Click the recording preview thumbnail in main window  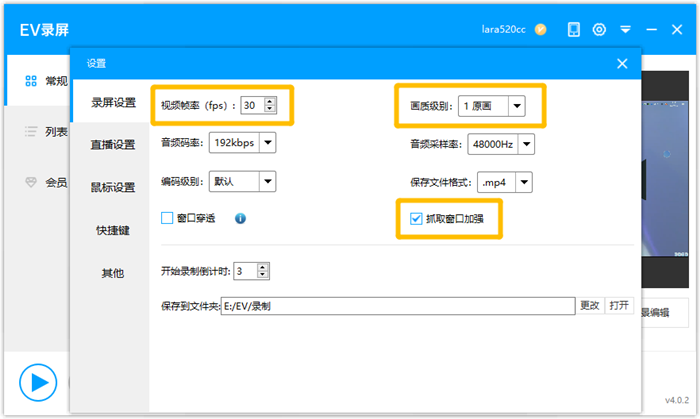pyautogui.click(x=665, y=179)
